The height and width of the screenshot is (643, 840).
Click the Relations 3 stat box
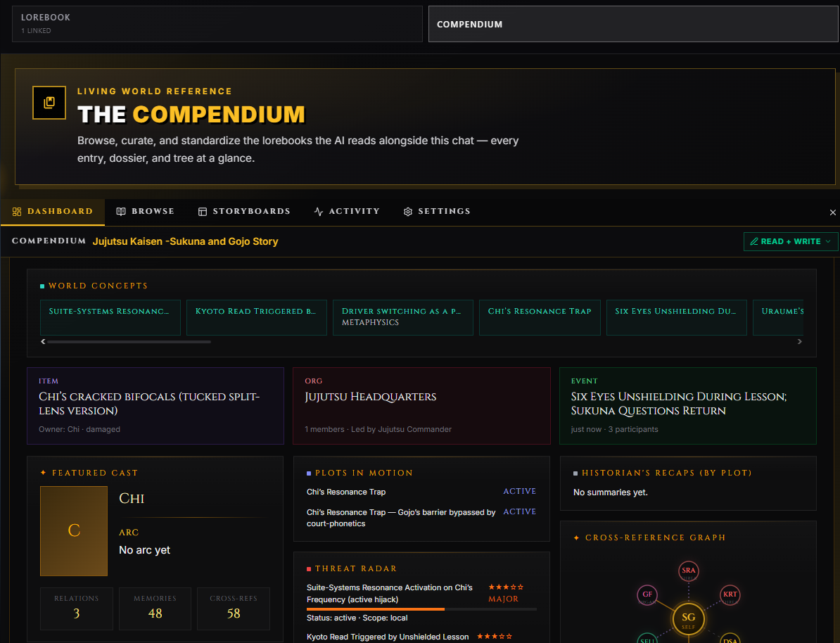click(x=77, y=609)
